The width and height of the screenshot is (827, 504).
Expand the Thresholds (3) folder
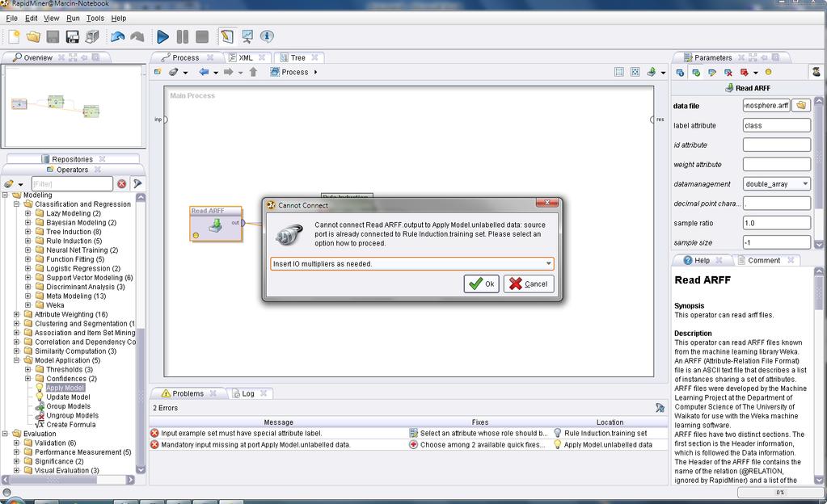[28, 370]
